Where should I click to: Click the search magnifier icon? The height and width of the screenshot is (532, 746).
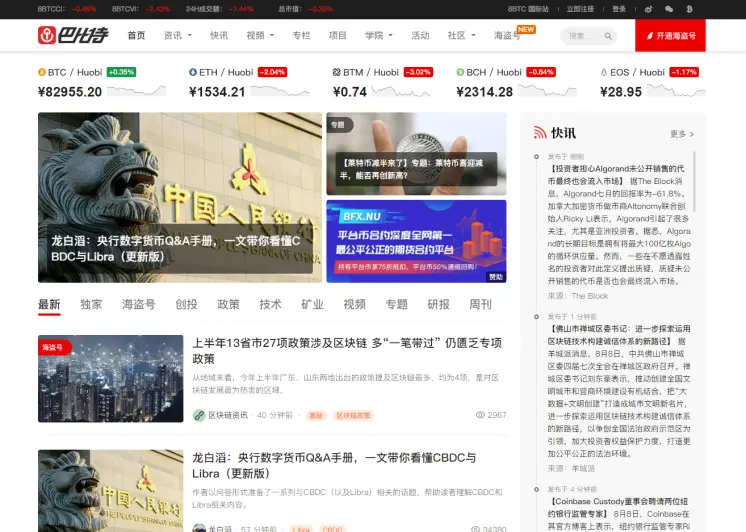click(608, 36)
